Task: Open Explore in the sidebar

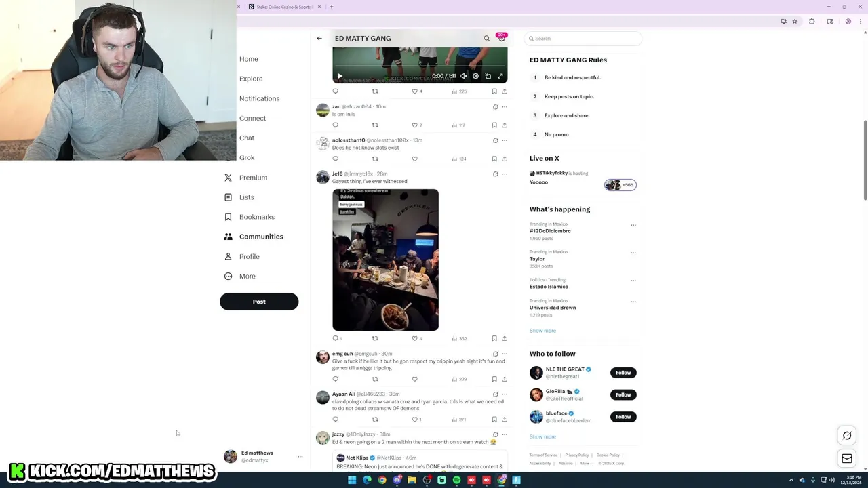Action: pos(251,79)
